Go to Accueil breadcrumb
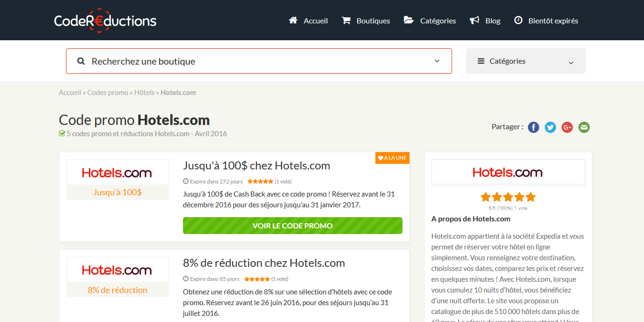Screen dimensions: 644x322 coord(70,93)
